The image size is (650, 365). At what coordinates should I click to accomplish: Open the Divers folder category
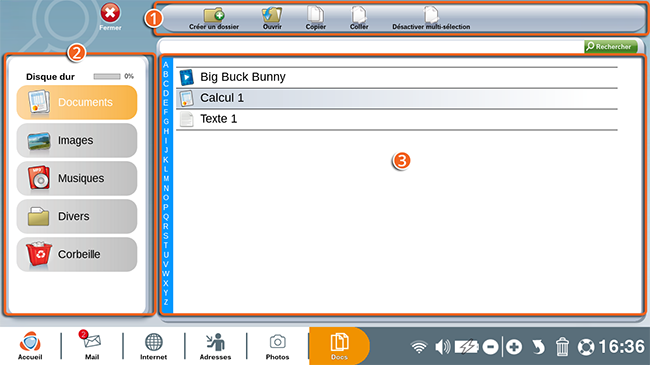[x=77, y=217]
